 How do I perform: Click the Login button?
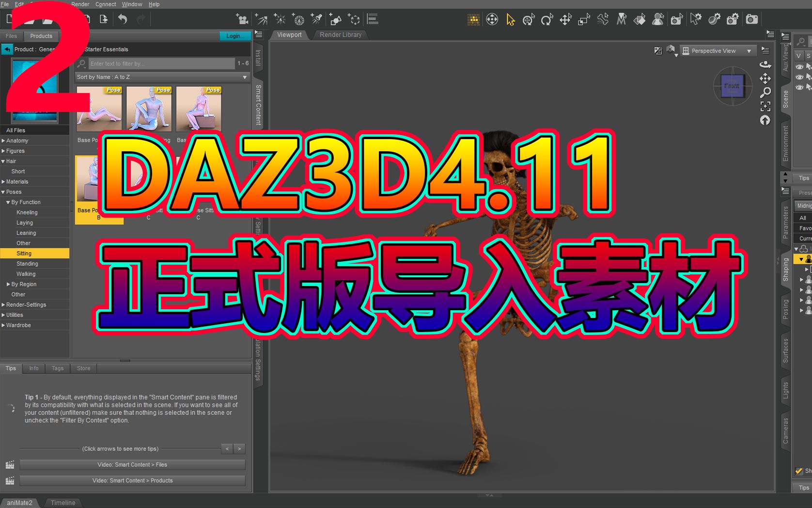pos(235,36)
